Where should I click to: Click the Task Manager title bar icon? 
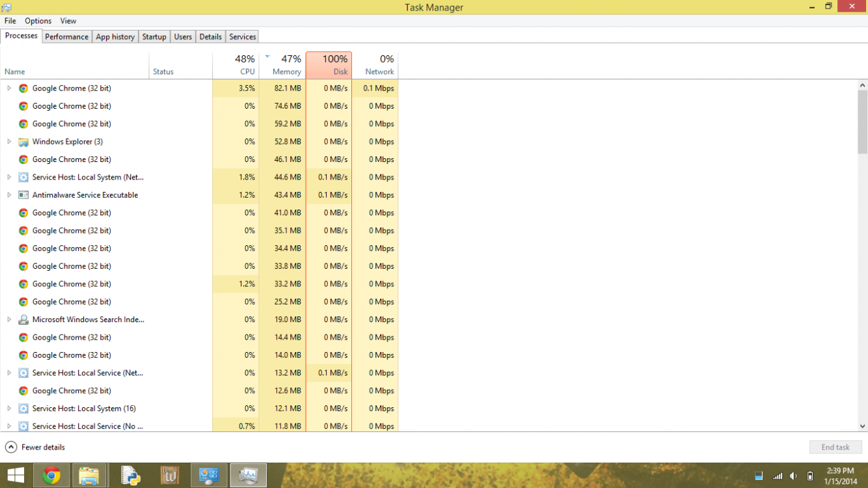(7, 7)
